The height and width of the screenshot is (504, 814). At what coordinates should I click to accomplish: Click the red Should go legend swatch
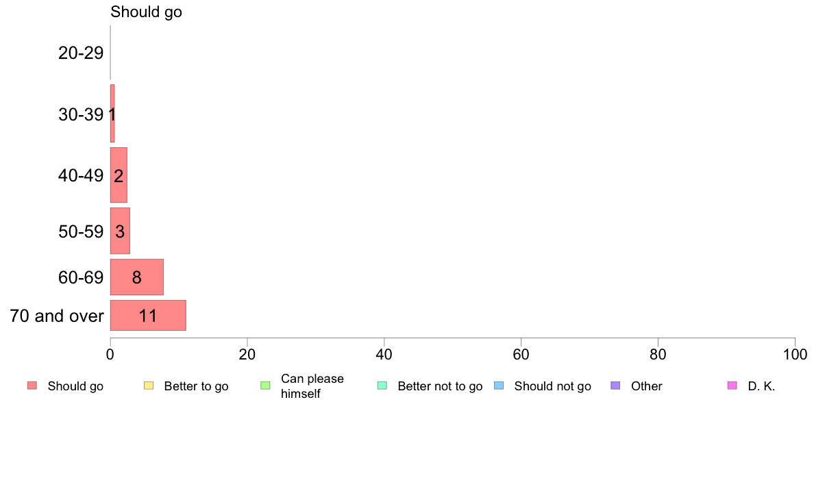[x=32, y=386]
